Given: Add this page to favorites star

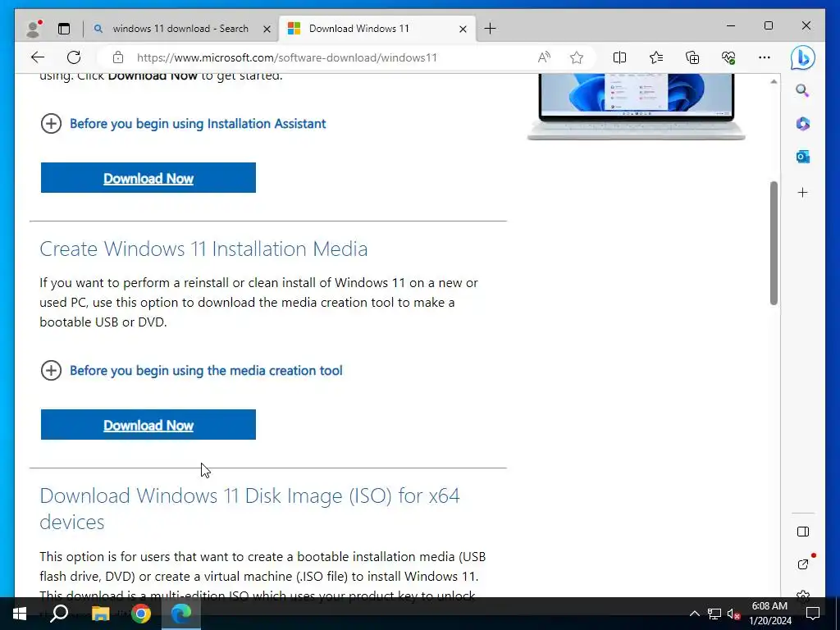Looking at the screenshot, I should [577, 57].
